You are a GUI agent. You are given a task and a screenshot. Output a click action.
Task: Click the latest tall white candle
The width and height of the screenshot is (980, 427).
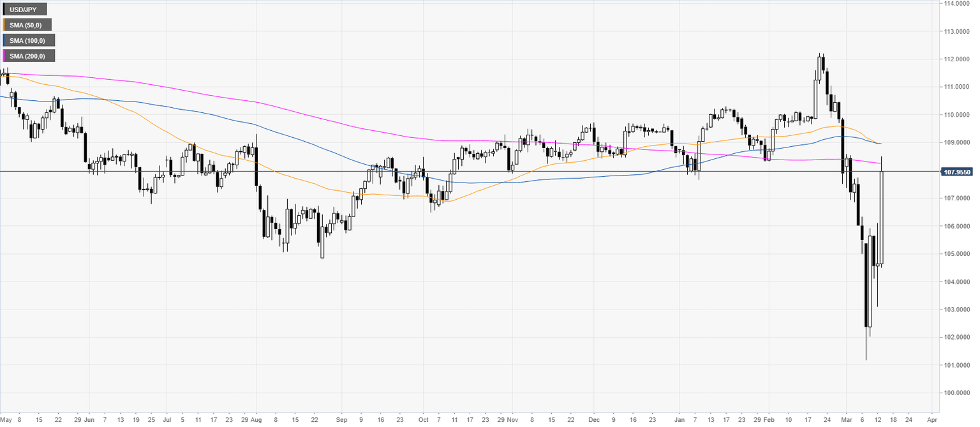click(x=881, y=217)
